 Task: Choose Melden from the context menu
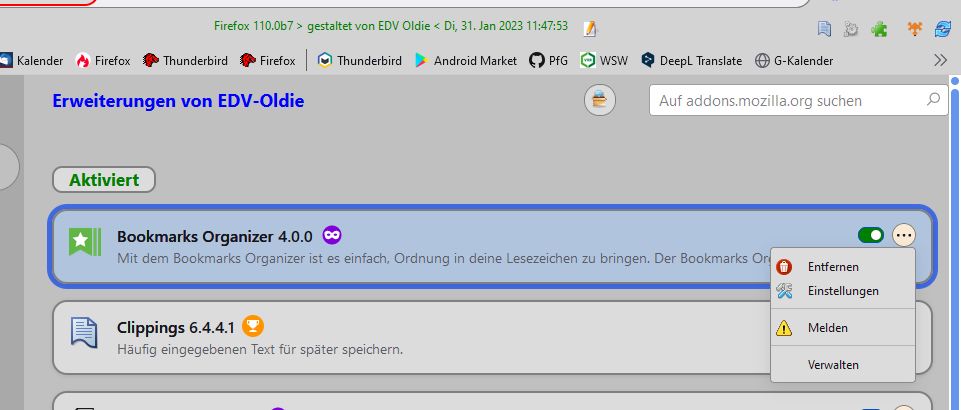843,328
